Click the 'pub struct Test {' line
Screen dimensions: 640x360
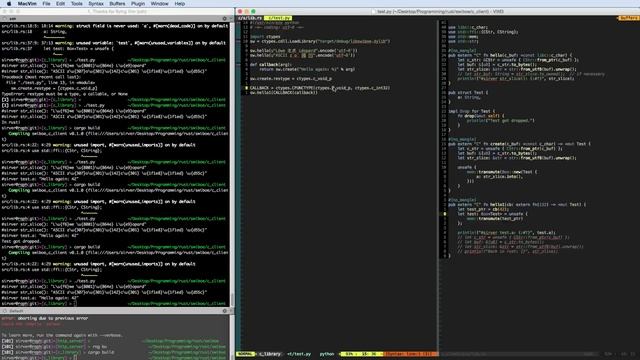[468, 92]
